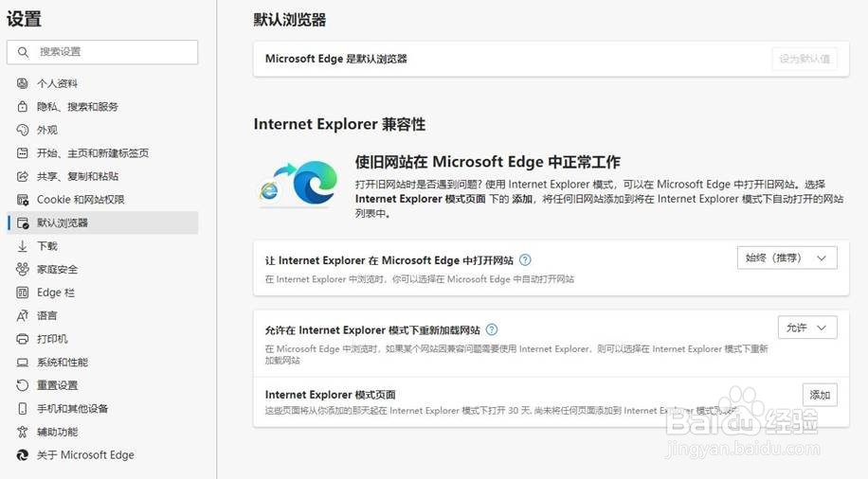Click label 让 Internet Explorer 在 Microsoft Edge 中打开网站
The width and height of the screenshot is (868, 479).
389,260
